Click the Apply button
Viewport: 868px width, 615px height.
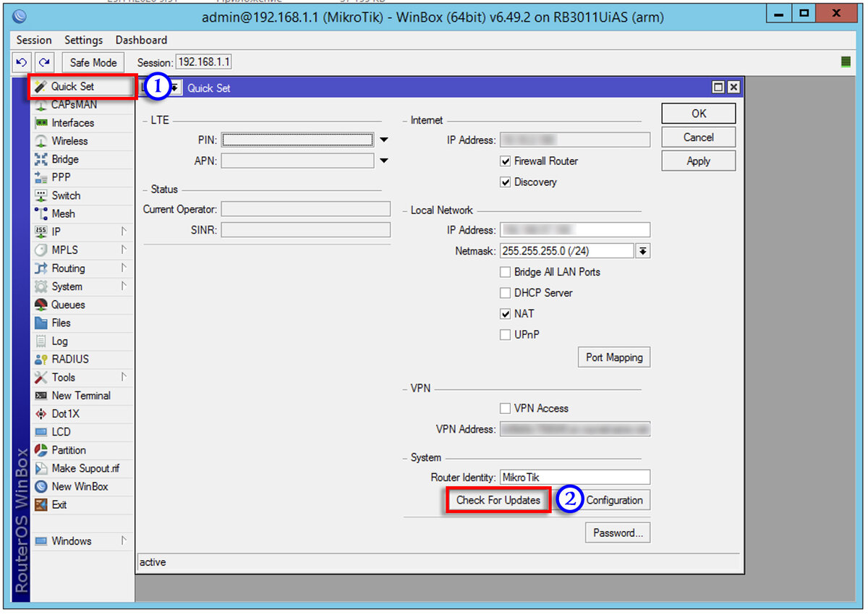tap(699, 161)
